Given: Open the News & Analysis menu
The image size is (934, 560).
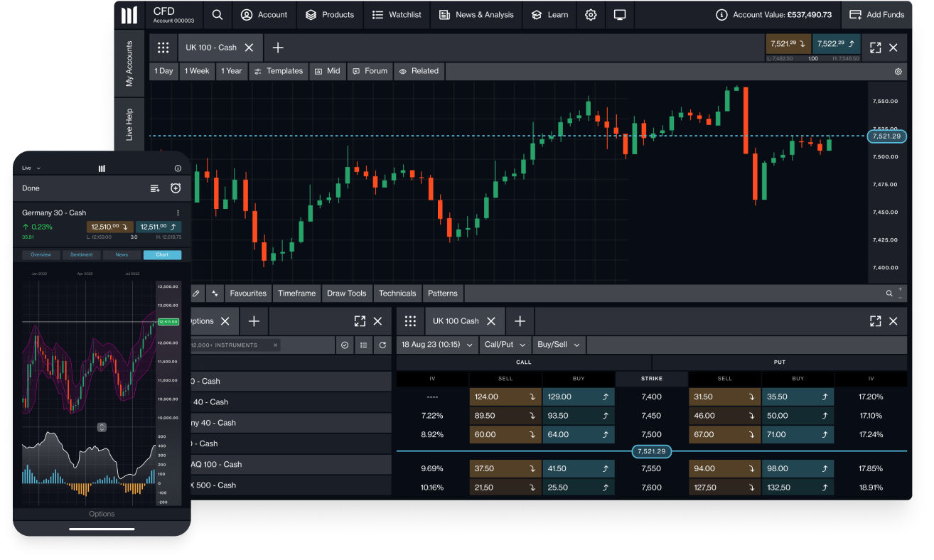Looking at the screenshot, I should coord(476,14).
